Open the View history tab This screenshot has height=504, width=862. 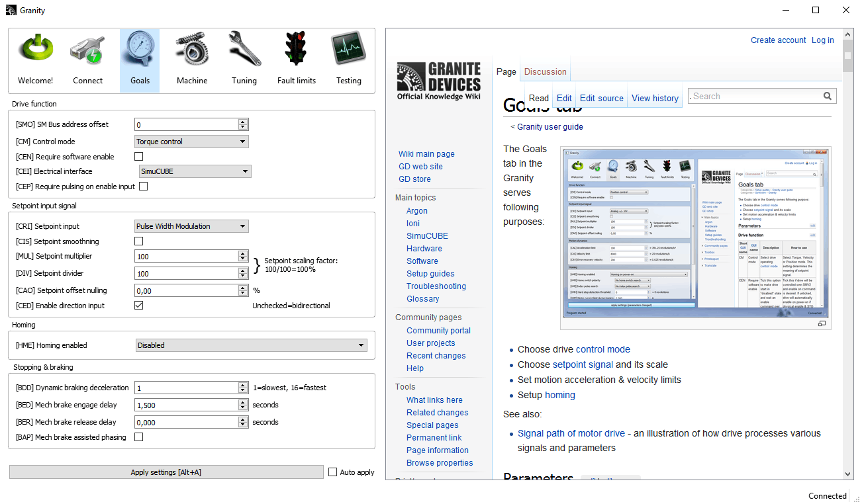[x=655, y=98]
